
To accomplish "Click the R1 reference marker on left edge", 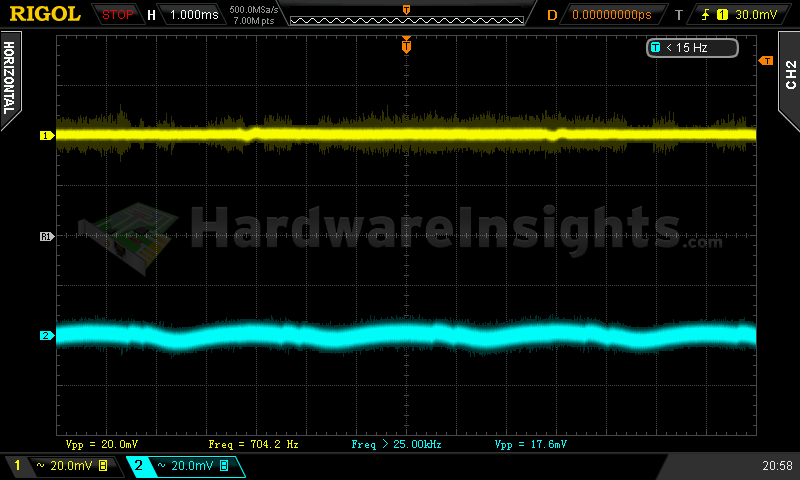I will pyautogui.click(x=45, y=236).
